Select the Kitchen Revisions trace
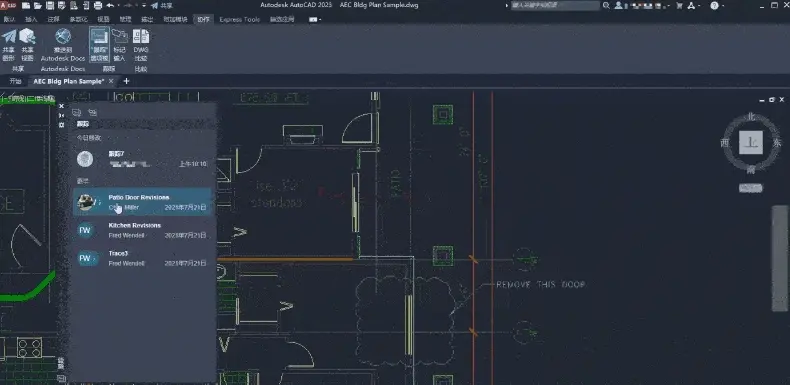This screenshot has width=790, height=385. (143, 230)
